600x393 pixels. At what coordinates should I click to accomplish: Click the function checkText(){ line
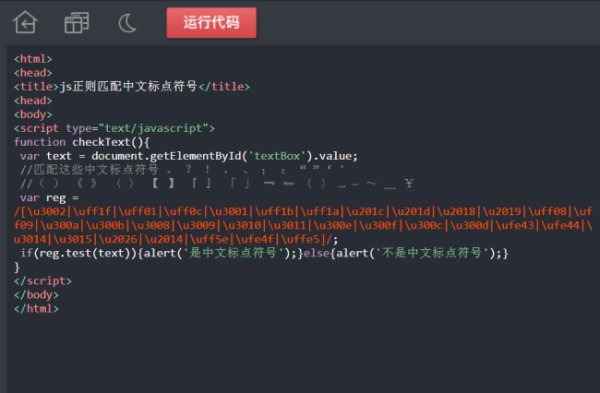[82, 142]
